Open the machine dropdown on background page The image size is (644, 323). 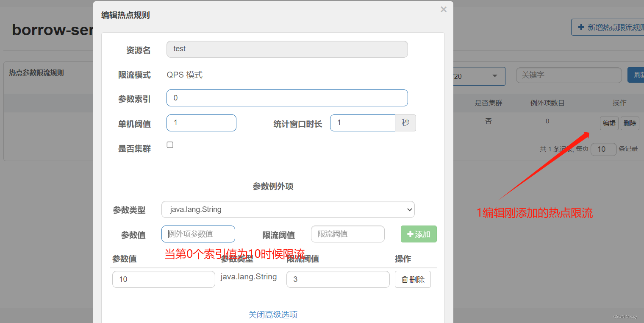click(x=479, y=76)
